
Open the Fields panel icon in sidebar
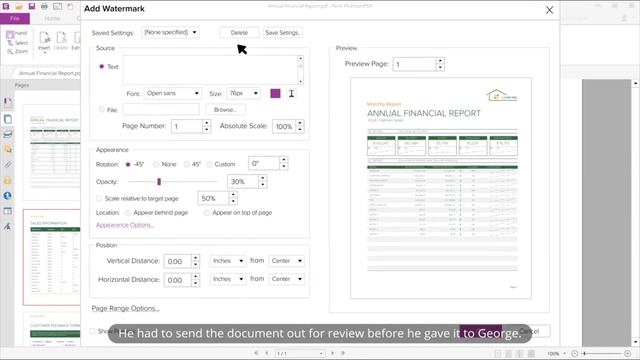tap(7, 211)
